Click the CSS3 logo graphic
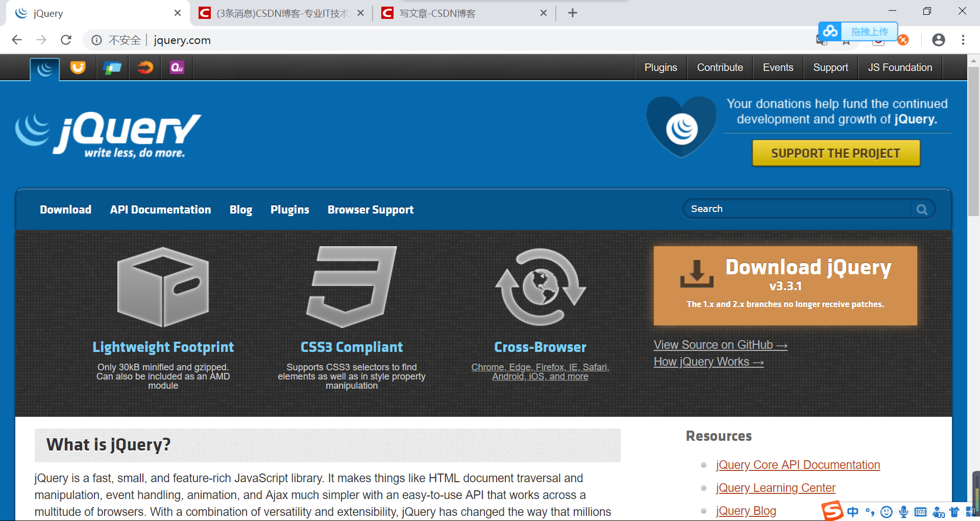 pyautogui.click(x=352, y=287)
